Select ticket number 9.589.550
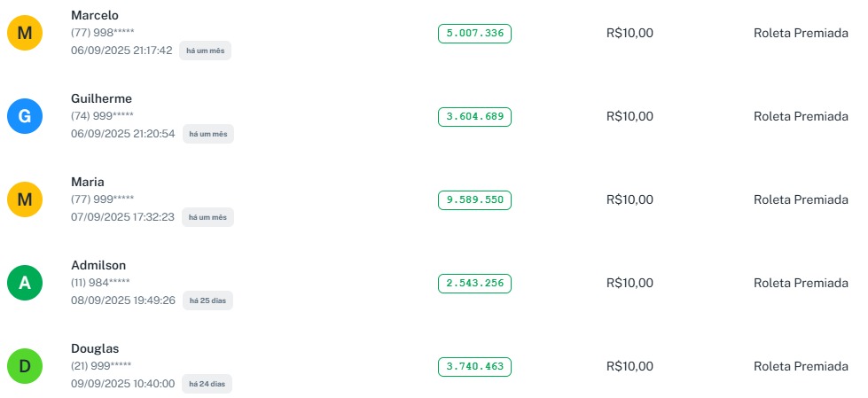Screen dimensions: 868x398 coord(474,199)
